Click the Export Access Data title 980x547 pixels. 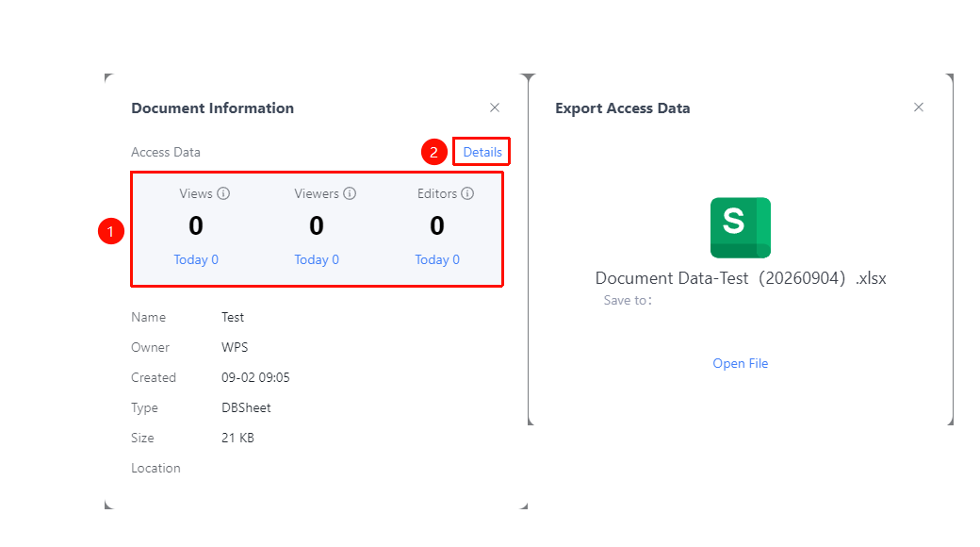(x=623, y=108)
